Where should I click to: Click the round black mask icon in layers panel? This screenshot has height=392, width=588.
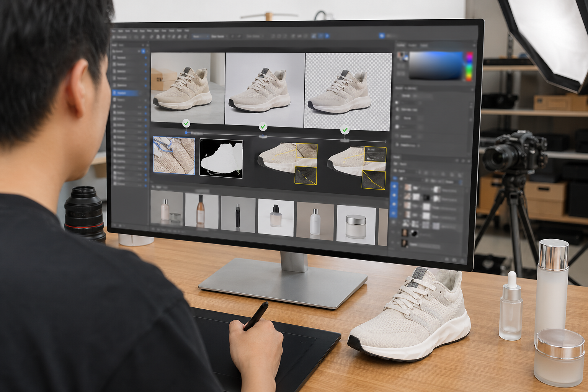tap(414, 233)
